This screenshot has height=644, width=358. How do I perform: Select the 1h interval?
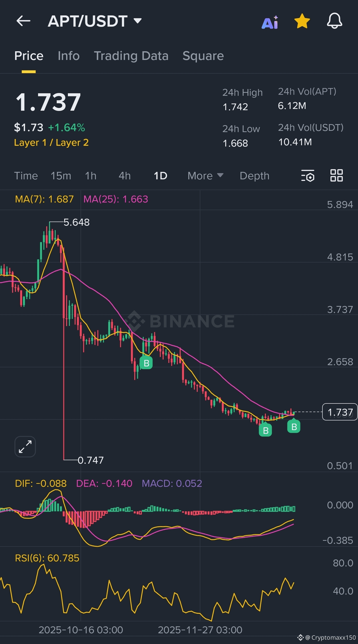point(91,176)
